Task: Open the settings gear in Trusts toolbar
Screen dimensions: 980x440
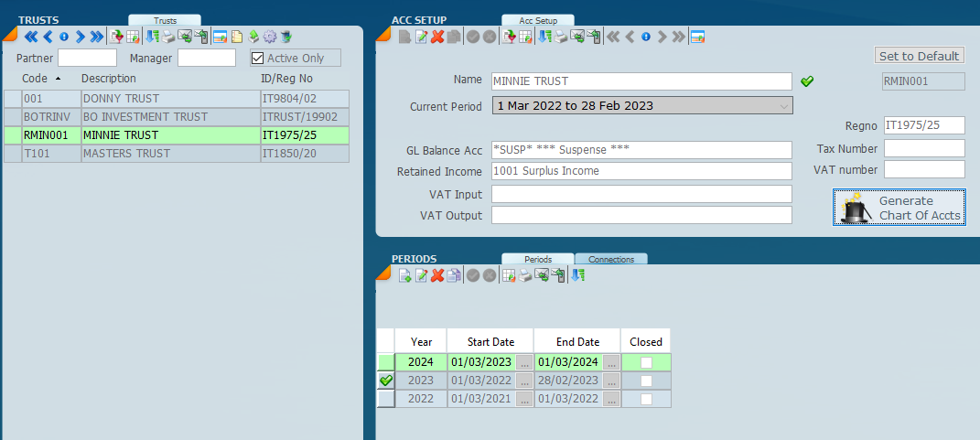Action: 269,37
